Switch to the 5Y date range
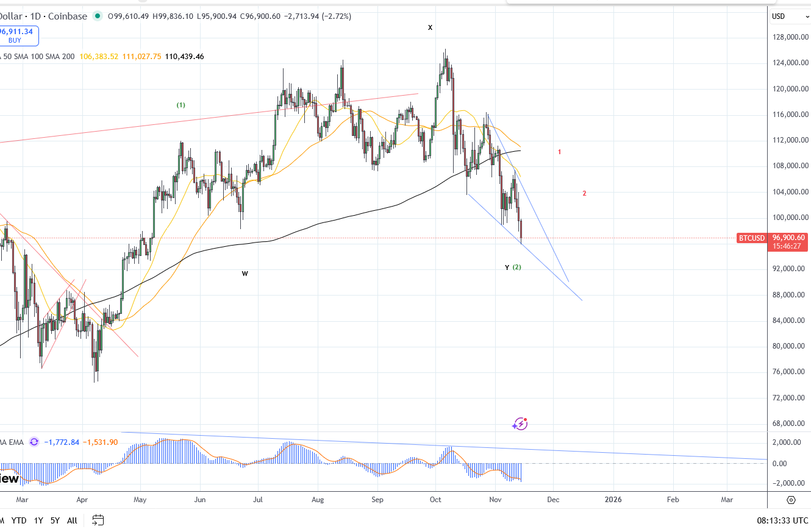The width and height of the screenshot is (811, 532). click(55, 520)
